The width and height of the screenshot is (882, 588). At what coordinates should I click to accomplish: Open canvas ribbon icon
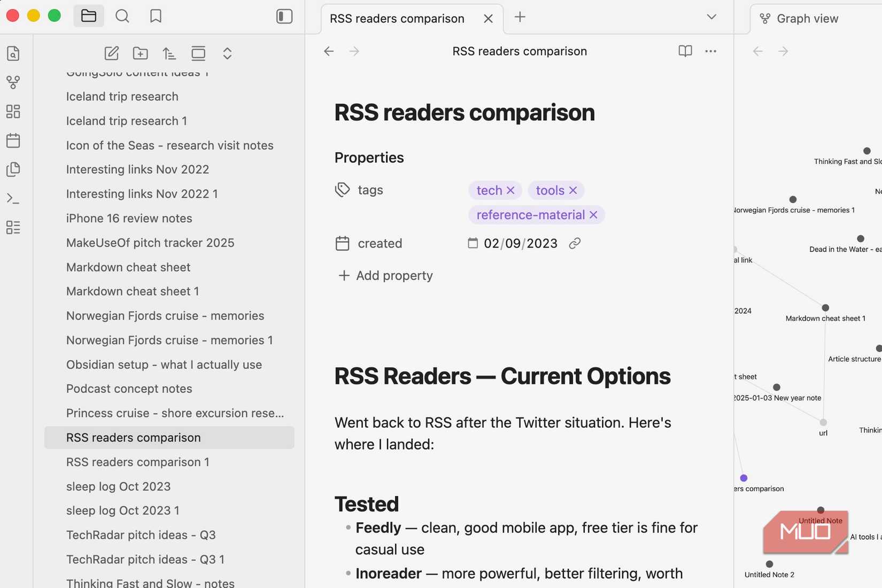click(x=13, y=111)
